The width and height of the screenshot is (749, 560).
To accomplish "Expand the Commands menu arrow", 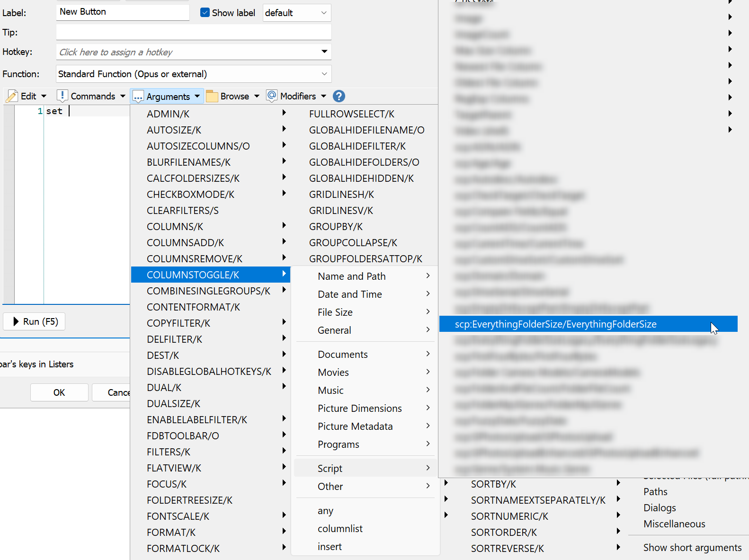I will tap(123, 96).
